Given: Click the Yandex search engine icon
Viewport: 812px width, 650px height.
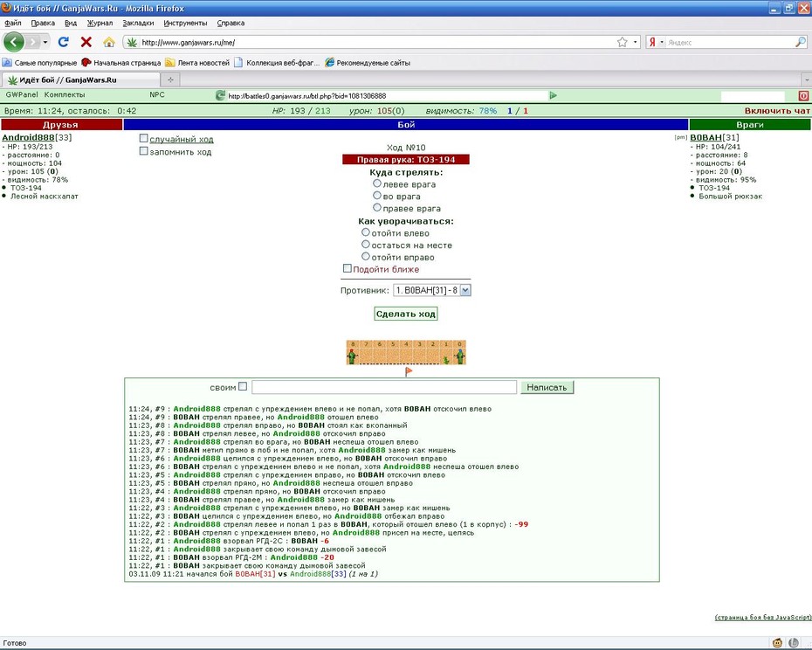Looking at the screenshot, I should 652,42.
